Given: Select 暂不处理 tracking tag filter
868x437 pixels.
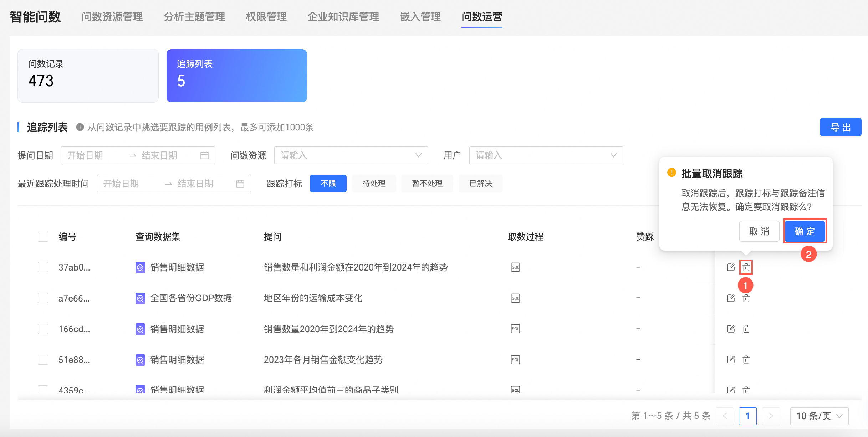Looking at the screenshot, I should pyautogui.click(x=427, y=184).
